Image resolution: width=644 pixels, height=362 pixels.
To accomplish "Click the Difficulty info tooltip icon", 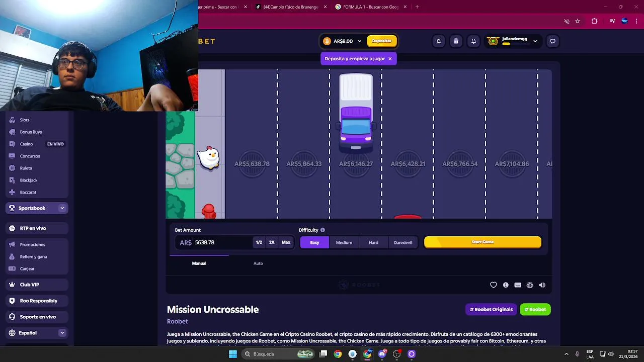I will [x=323, y=230].
